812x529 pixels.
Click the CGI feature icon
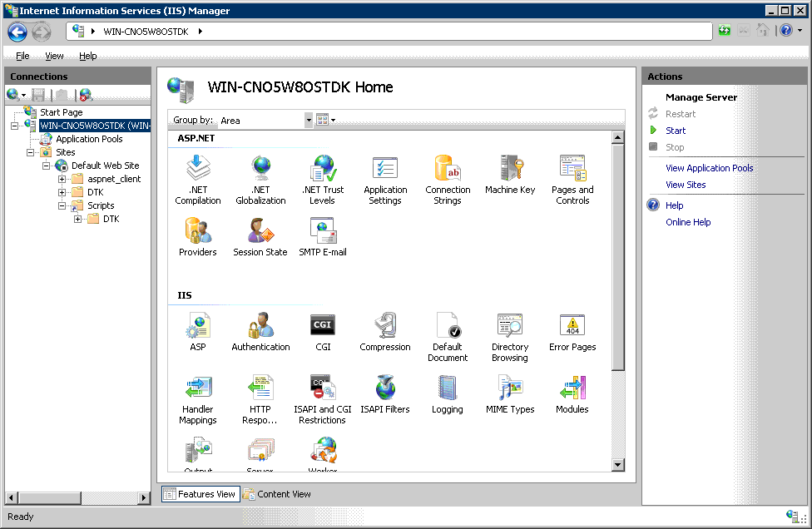pos(323,326)
